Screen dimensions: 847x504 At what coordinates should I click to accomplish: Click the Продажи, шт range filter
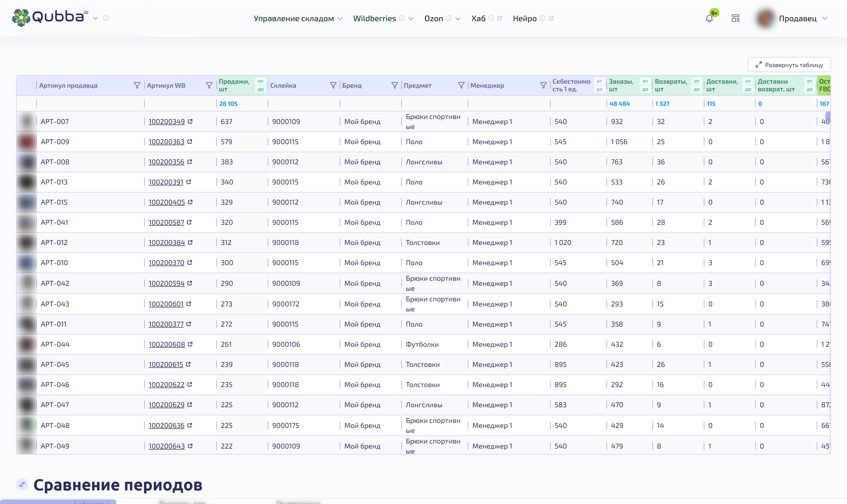pyautogui.click(x=261, y=85)
